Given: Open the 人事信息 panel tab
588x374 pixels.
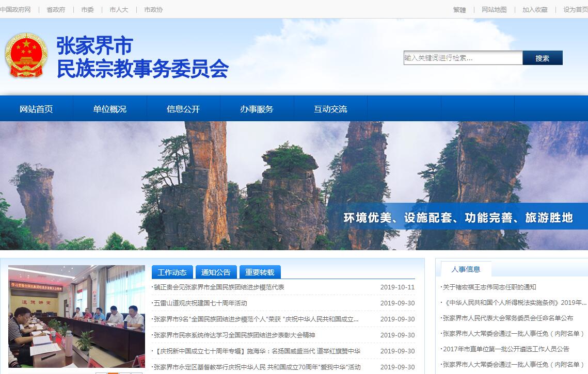Looking at the screenshot, I should [466, 269].
